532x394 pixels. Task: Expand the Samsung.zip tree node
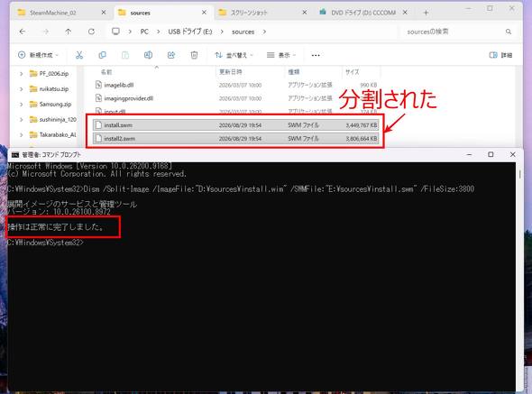pos(22,105)
